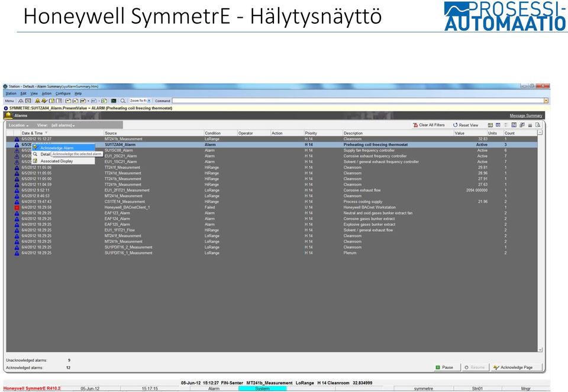The image size is (568, 392).
Task: Click the magnifier search toolbar icon
Action: [123, 101]
